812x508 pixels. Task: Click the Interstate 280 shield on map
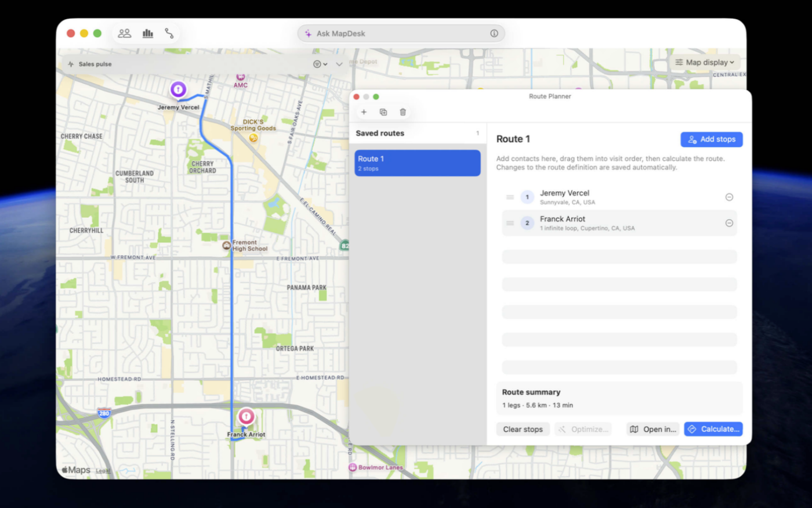(x=104, y=413)
